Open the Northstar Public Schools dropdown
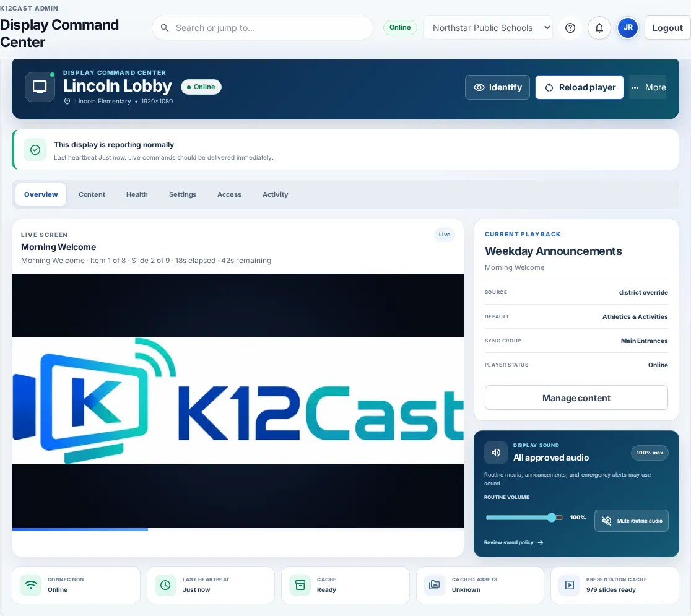691x616 pixels. [488, 28]
